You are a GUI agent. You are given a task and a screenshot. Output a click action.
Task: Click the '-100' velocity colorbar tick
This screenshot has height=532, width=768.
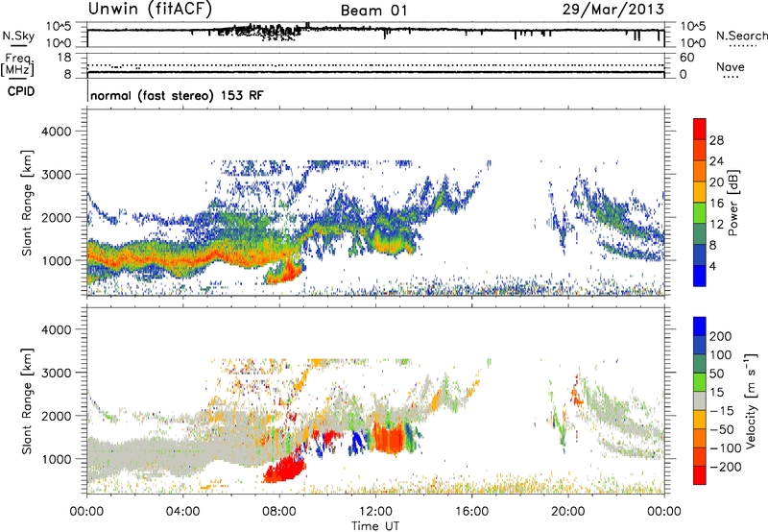point(726,448)
